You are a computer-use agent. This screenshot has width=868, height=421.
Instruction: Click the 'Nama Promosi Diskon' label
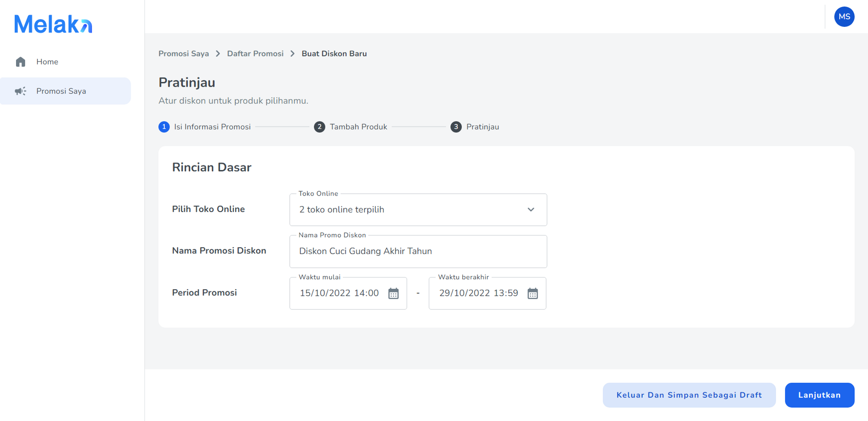pos(219,251)
